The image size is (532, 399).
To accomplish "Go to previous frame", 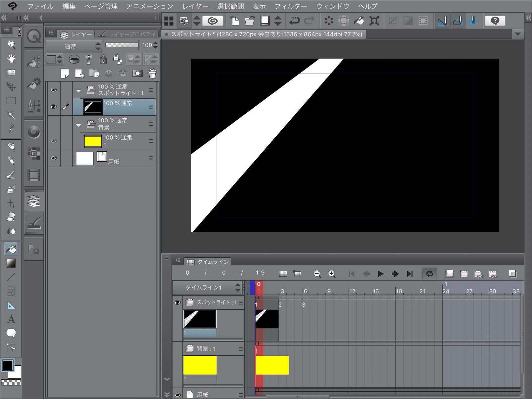I will point(366,274).
